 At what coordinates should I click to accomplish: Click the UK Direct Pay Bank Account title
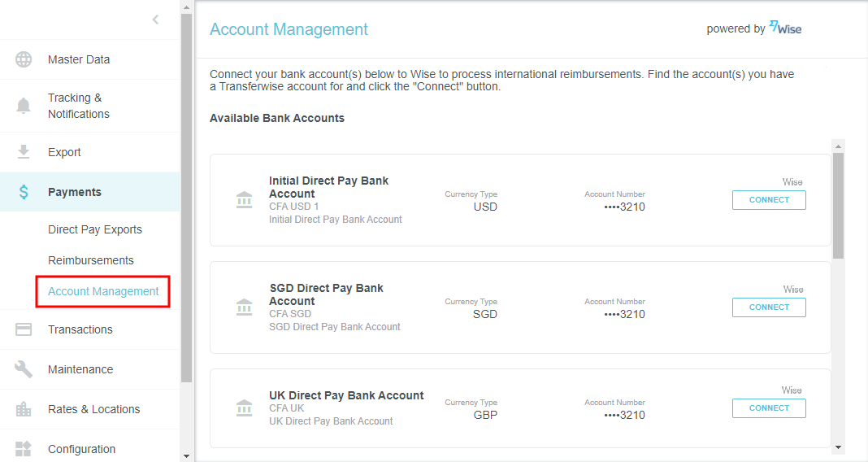pos(346,395)
